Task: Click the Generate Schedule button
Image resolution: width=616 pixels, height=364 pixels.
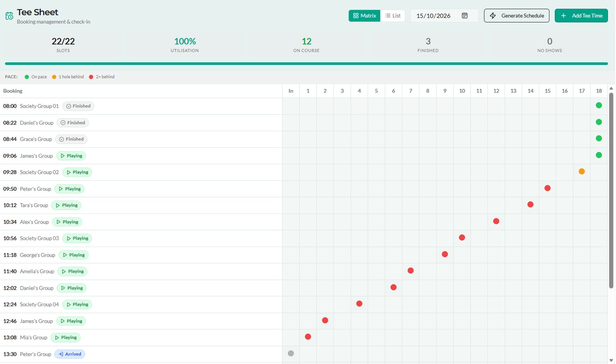Action: click(517, 16)
